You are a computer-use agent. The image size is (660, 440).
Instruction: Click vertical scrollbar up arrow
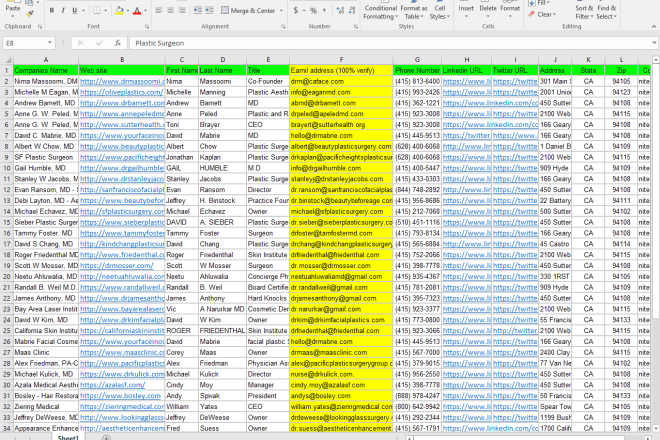(x=656, y=60)
